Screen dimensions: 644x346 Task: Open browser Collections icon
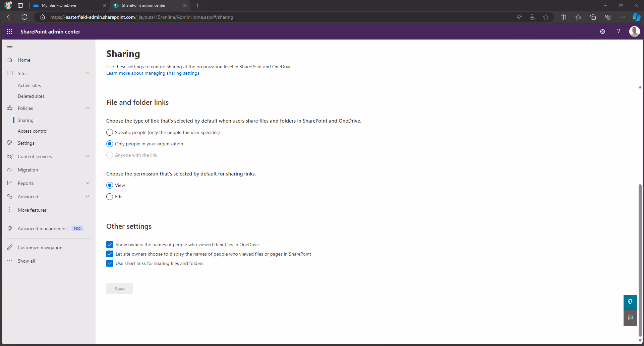593,17
